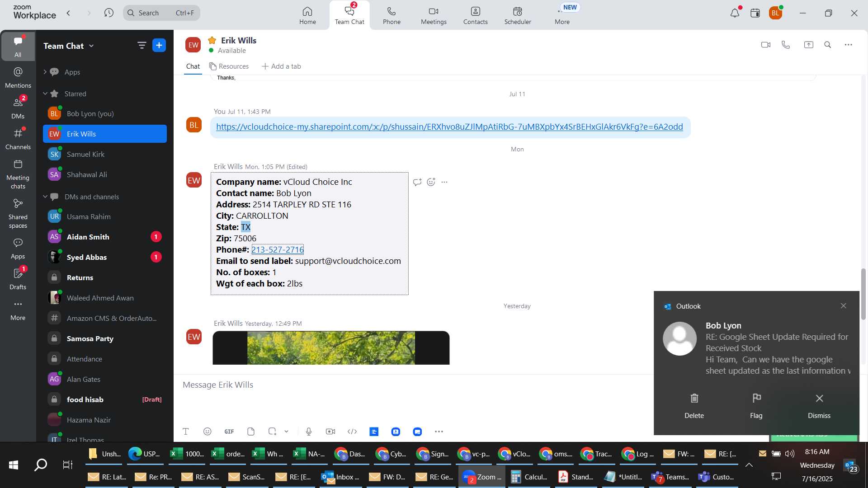Image resolution: width=868 pixels, height=488 pixels.
Task: Open more actions on Erik's message
Action: [x=444, y=182]
